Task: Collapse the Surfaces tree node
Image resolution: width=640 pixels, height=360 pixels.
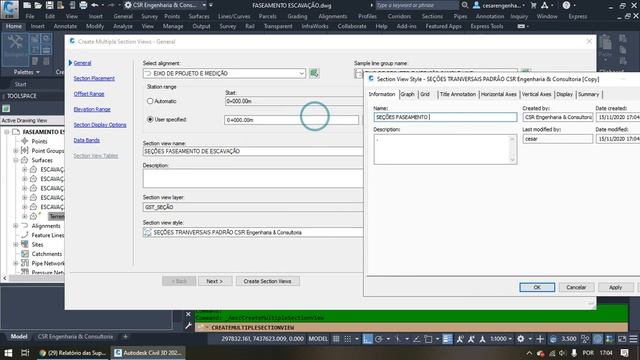Action: click(16, 160)
